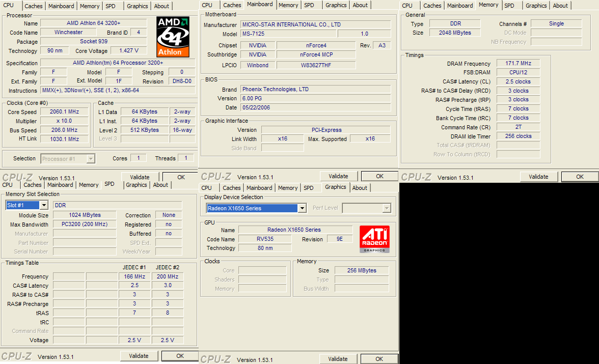
Task: Click the 2060.1 MHz core speed value
Action: coord(64,112)
